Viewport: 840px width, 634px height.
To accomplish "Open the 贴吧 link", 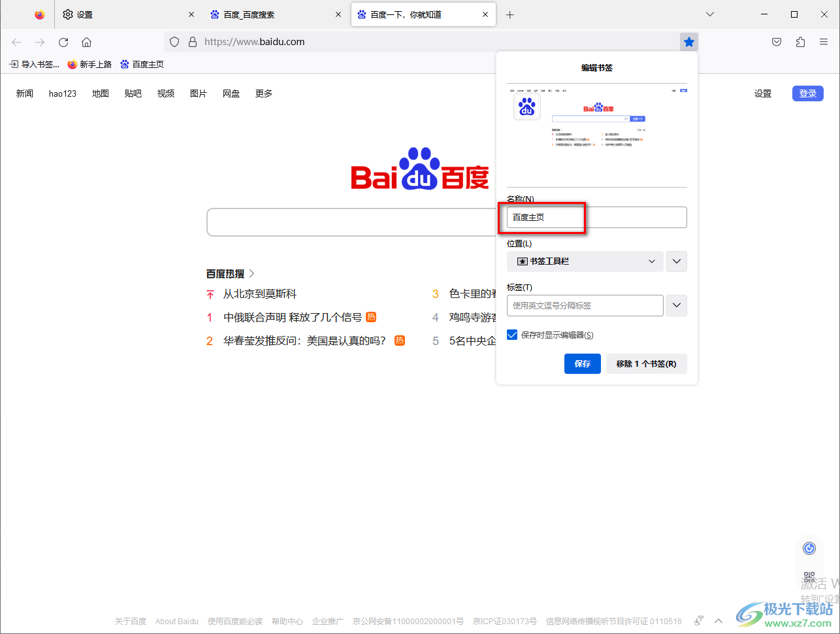I will (133, 93).
